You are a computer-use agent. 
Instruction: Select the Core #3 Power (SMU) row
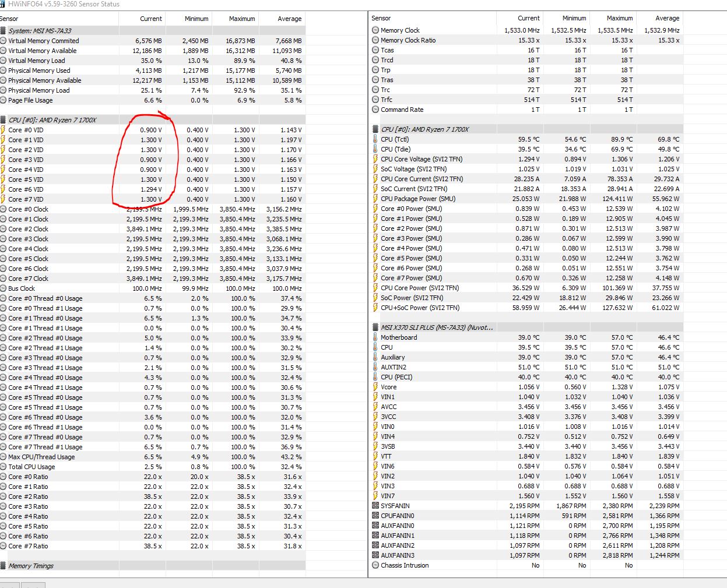pyautogui.click(x=527, y=238)
